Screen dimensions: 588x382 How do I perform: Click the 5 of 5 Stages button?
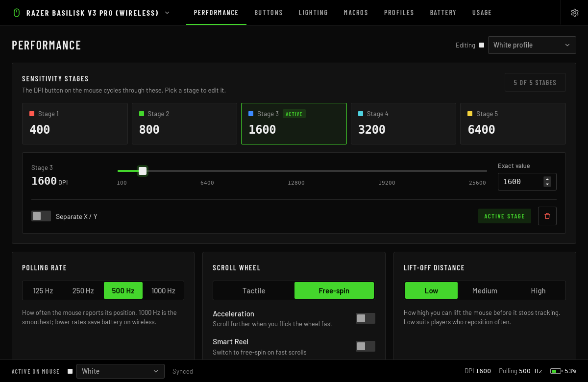coord(535,82)
